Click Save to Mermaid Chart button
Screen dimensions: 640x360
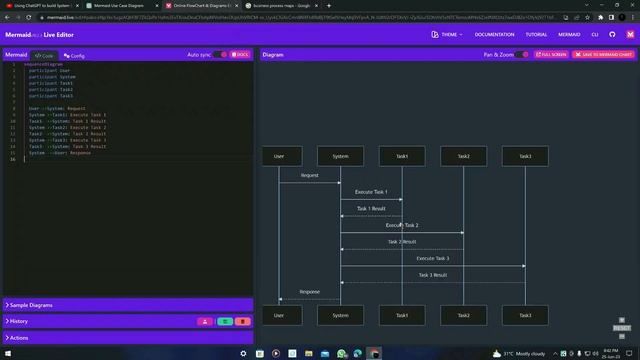[x=603, y=54]
